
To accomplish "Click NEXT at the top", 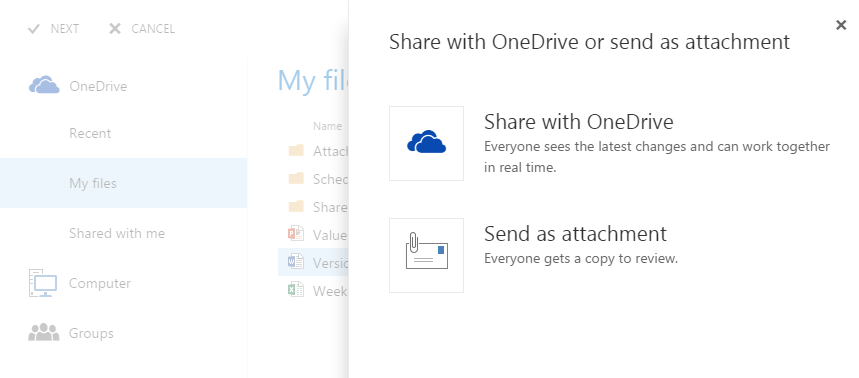I will [x=65, y=29].
